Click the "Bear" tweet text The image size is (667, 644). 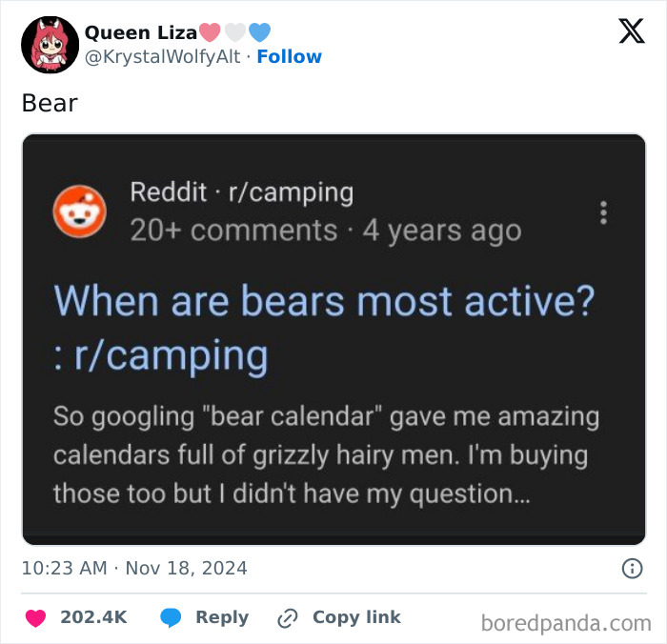coord(50,102)
